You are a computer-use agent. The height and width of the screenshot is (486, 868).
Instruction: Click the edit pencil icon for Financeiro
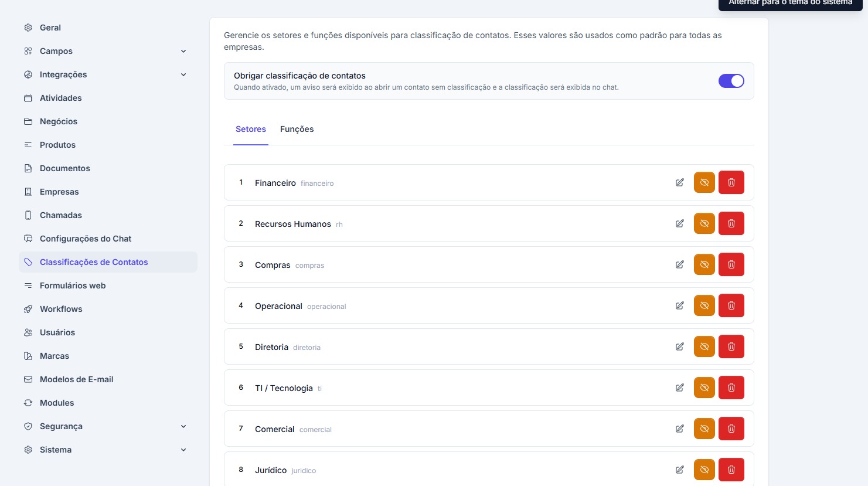679,182
